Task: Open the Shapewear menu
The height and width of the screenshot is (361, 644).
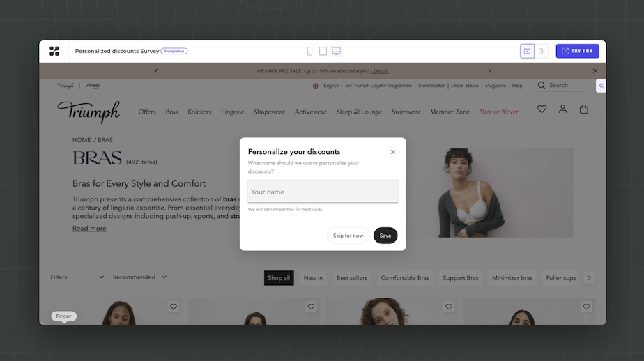Action: click(269, 112)
